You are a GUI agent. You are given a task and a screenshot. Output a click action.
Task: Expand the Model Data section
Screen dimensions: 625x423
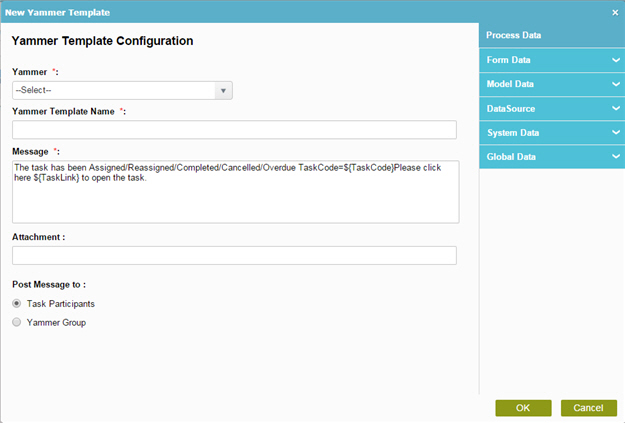tap(552, 84)
